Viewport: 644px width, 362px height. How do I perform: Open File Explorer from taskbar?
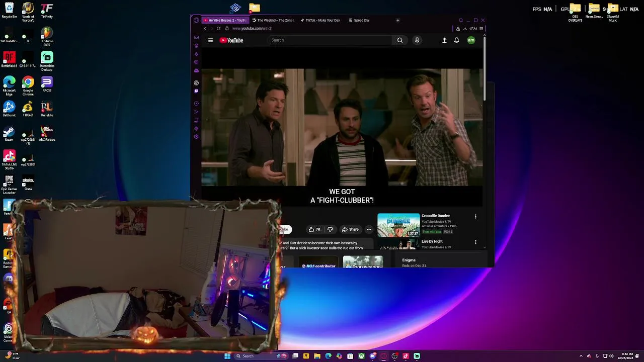(317, 356)
